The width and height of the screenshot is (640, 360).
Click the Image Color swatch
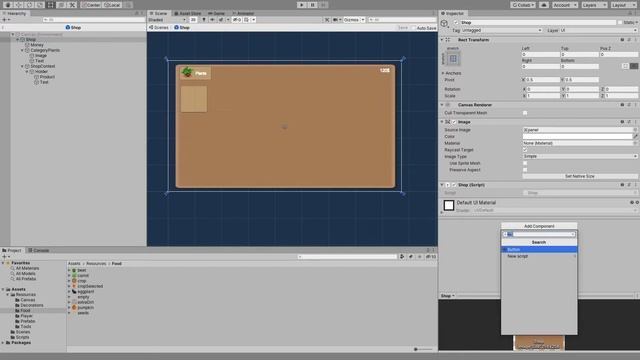[x=577, y=136]
